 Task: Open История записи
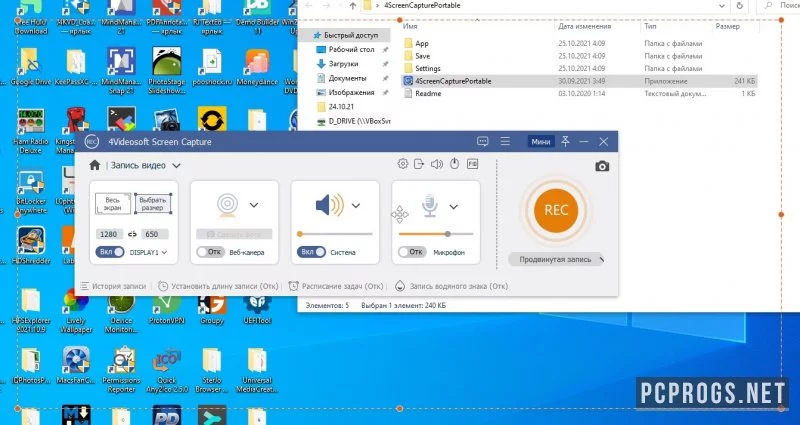coord(113,286)
